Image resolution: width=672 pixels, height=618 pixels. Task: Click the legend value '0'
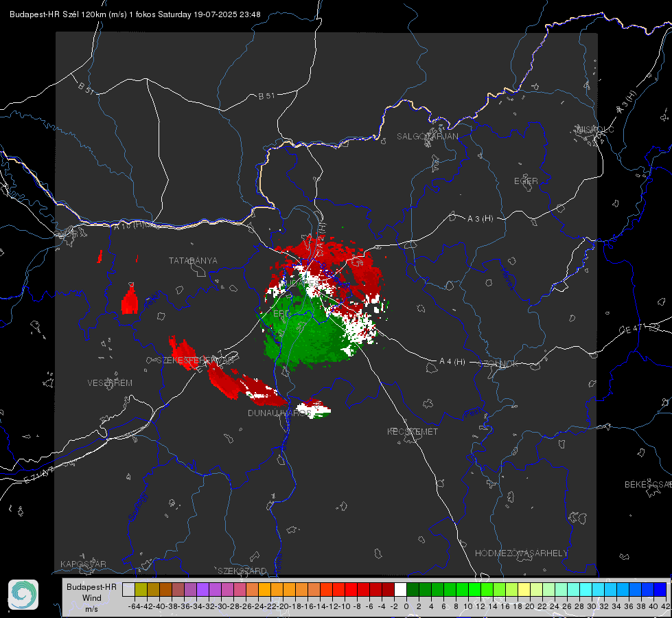tap(406, 606)
